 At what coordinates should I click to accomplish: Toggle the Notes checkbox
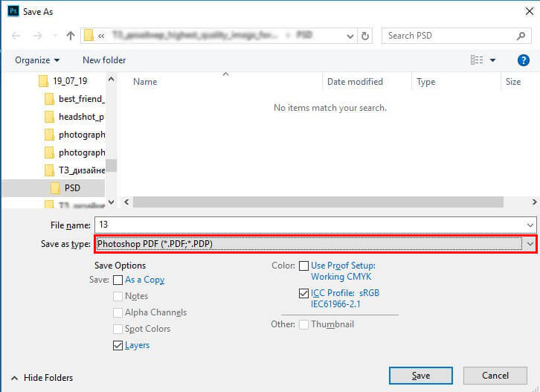(x=118, y=296)
